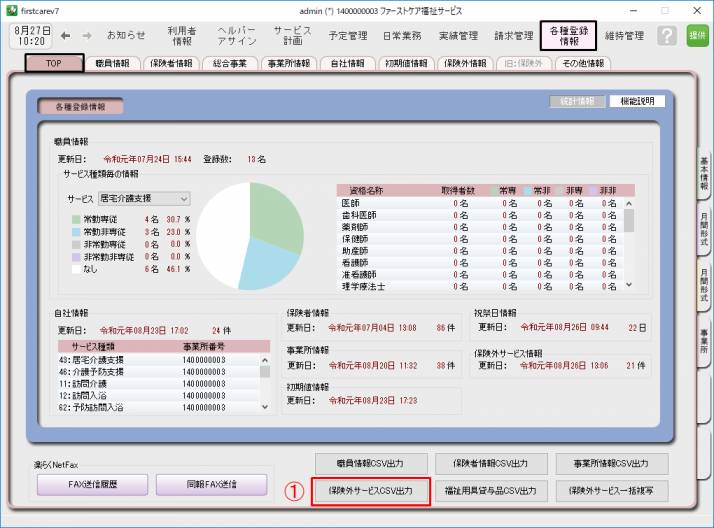The height and width of the screenshot is (528, 714).
Task: Open help with the question mark icon
Action: pos(667,36)
